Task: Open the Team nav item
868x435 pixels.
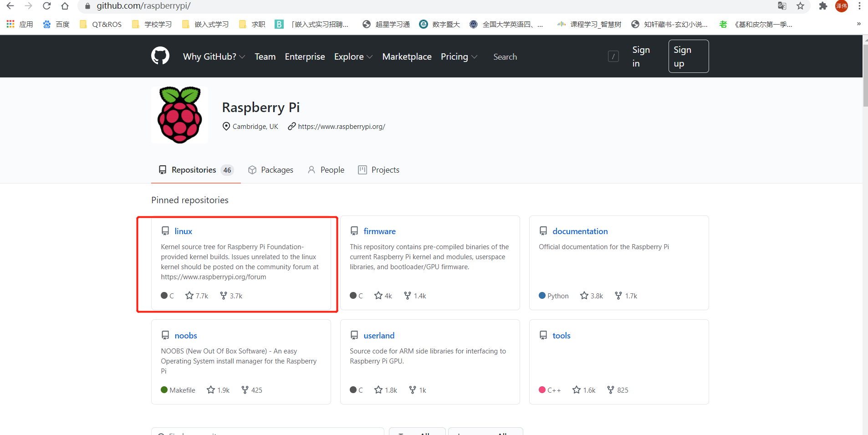Action: pyautogui.click(x=265, y=56)
